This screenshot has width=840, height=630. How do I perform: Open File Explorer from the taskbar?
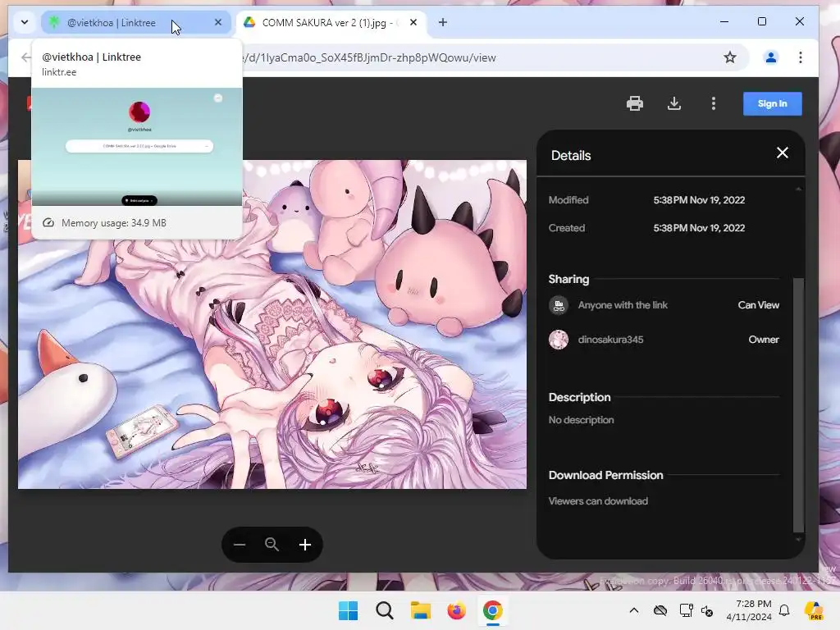[421, 610]
